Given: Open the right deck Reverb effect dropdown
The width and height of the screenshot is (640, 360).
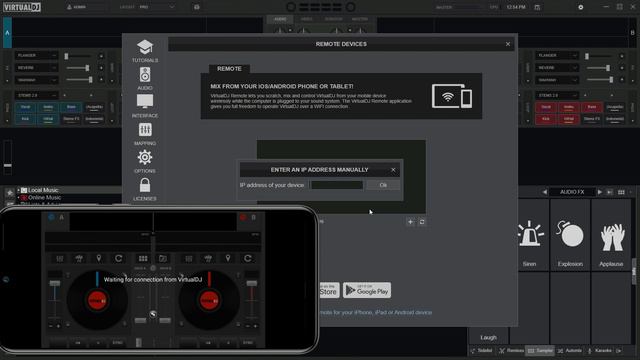Looking at the screenshot, I should coord(557,67).
